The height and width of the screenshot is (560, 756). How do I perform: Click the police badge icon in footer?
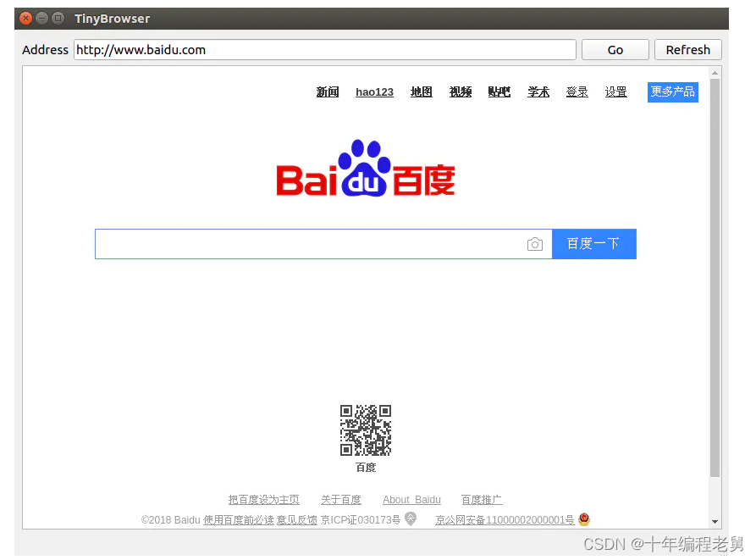point(584,519)
